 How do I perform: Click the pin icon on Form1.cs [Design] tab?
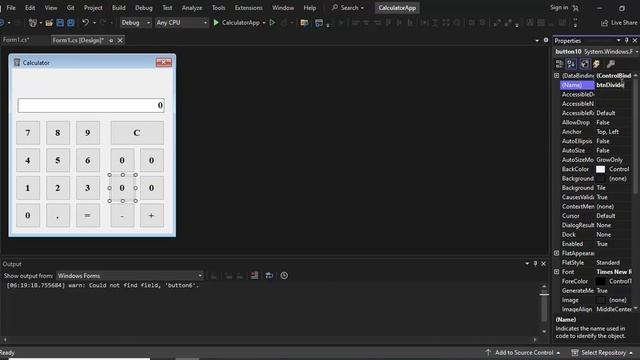(111, 40)
